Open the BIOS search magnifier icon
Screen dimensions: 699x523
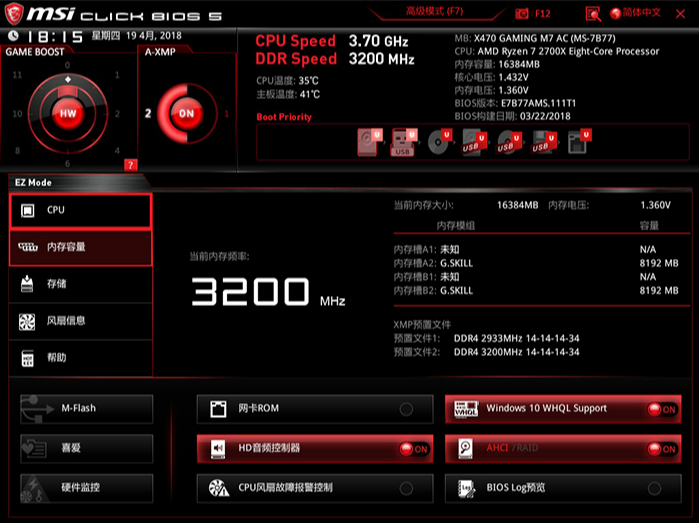[x=593, y=13]
